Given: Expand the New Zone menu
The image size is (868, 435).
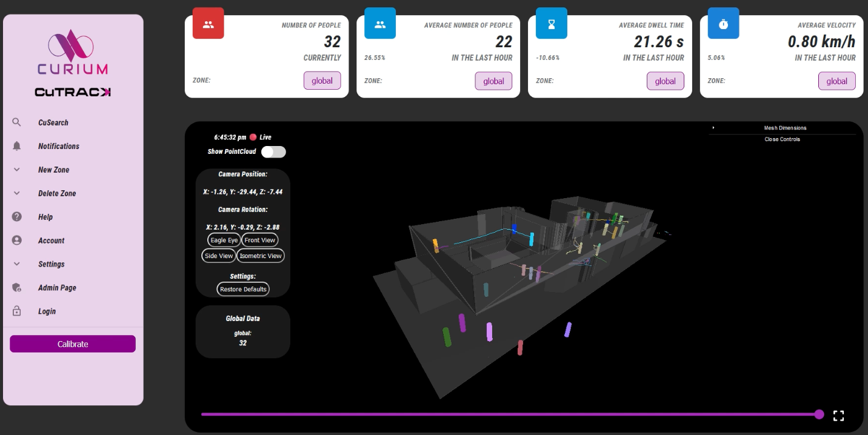Looking at the screenshot, I should point(17,170).
